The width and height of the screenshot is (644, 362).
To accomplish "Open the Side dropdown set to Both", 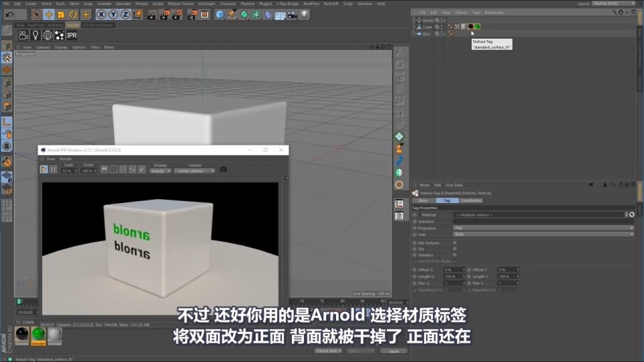I will [544, 235].
